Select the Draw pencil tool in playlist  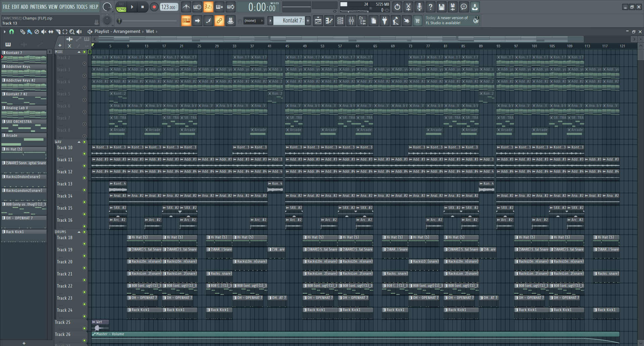click(22, 32)
